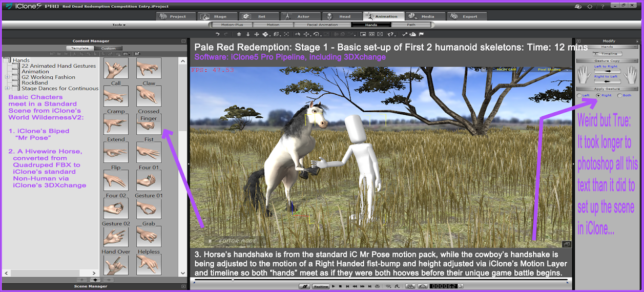Select the Move object cross-arrows tool
This screenshot has height=292, width=644.
pyautogui.click(x=306, y=34)
